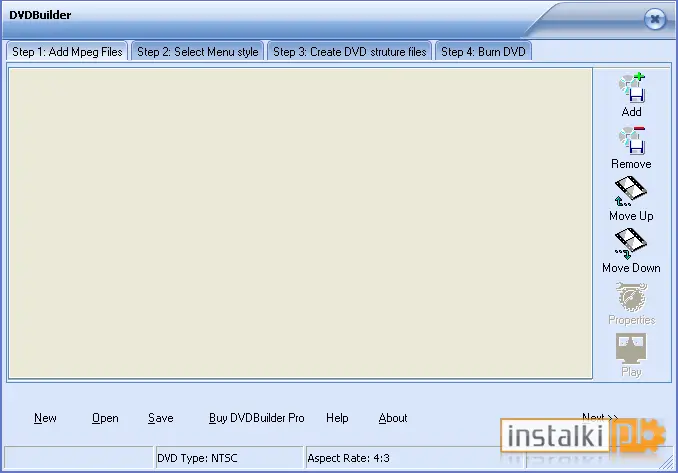
Task: Open the About dialog
Action: 393,418
